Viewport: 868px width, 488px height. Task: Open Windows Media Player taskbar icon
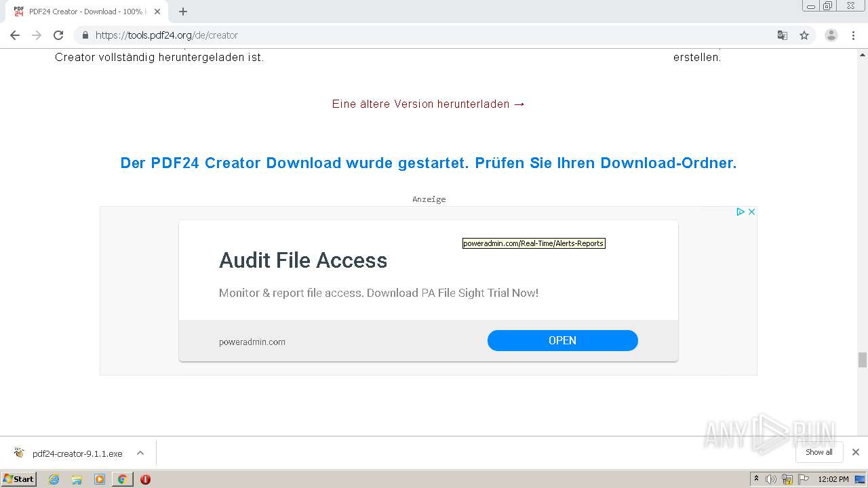pos(100,479)
